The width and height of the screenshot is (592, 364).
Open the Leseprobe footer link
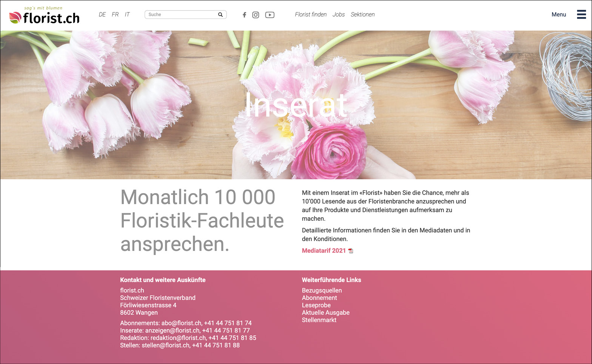[316, 305]
